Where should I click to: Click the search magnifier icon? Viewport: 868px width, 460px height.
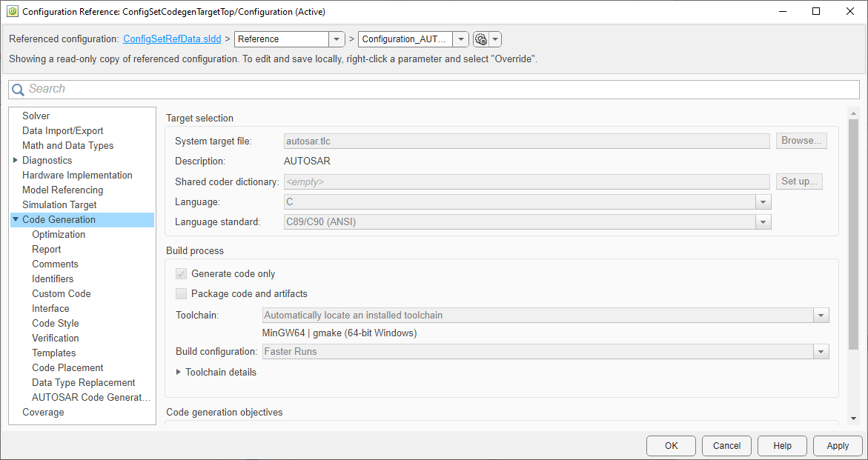click(x=18, y=90)
